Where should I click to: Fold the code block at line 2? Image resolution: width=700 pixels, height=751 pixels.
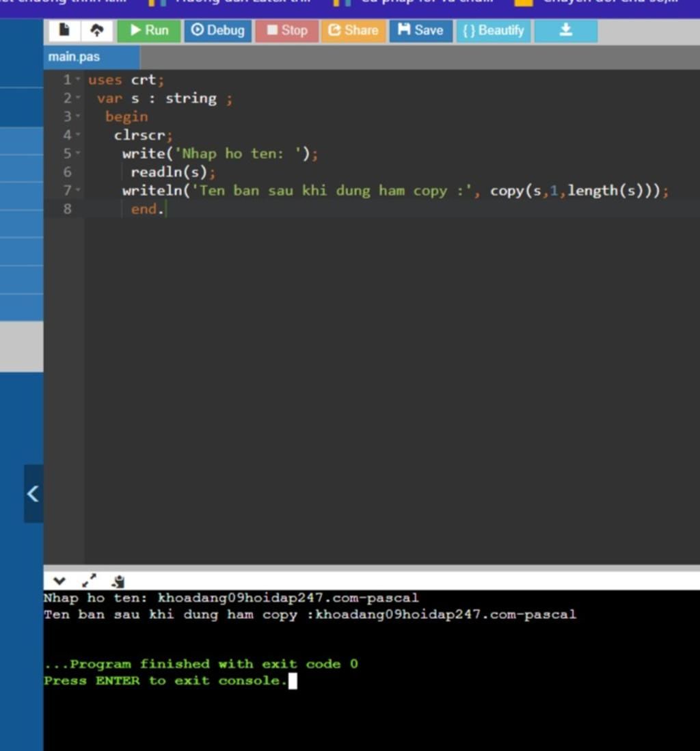point(78,98)
